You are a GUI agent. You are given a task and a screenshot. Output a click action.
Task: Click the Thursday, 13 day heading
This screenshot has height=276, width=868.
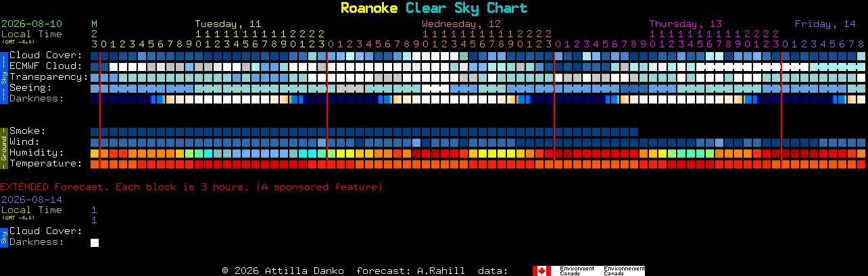click(685, 24)
